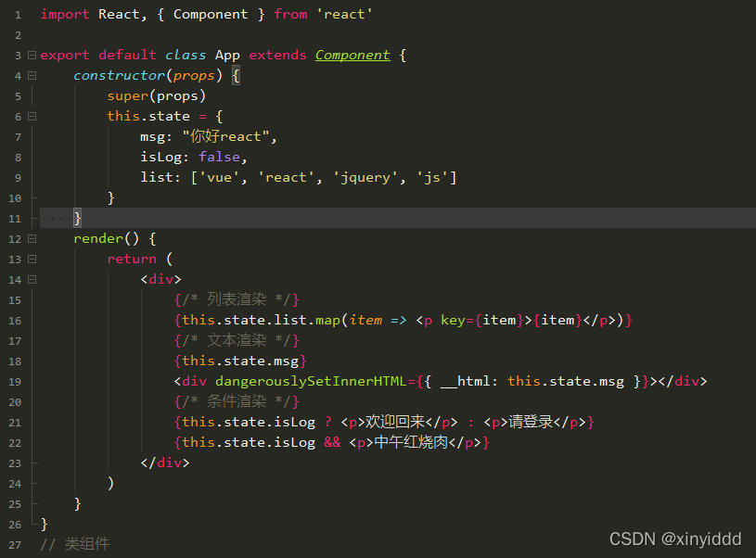
Task: Collapse the <div> fold marker on line 14
Action: [32, 280]
